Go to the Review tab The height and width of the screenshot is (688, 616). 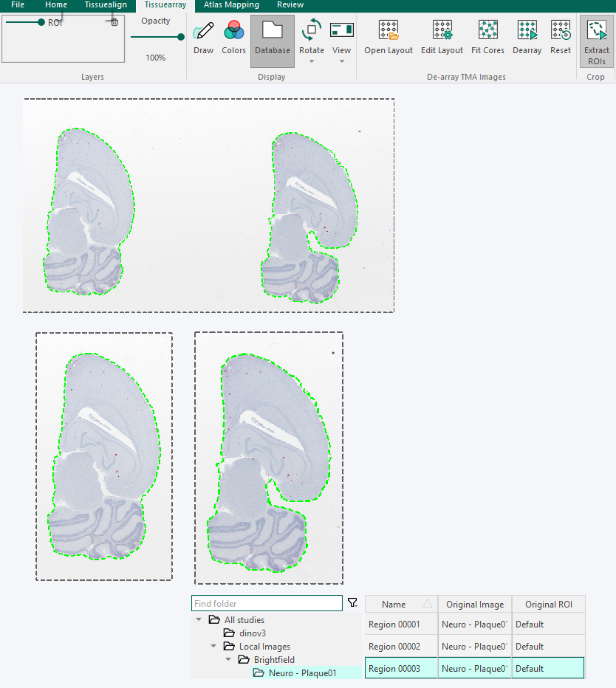coord(290,5)
